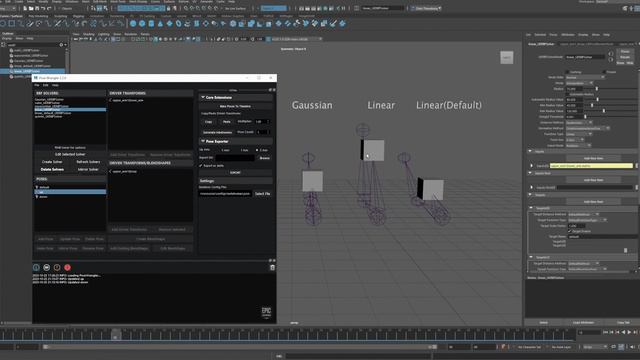This screenshot has height=360, width=640.
Task: Create a NURBS torus from the shelf
Action: point(178,24)
